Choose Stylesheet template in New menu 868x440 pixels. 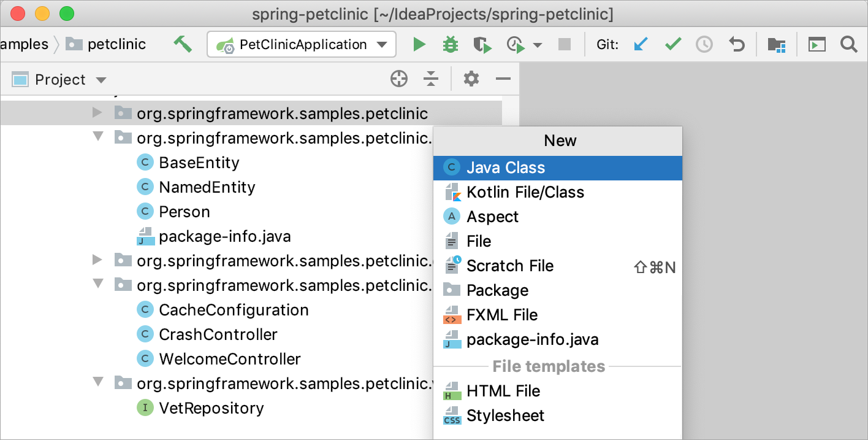[x=558, y=415]
